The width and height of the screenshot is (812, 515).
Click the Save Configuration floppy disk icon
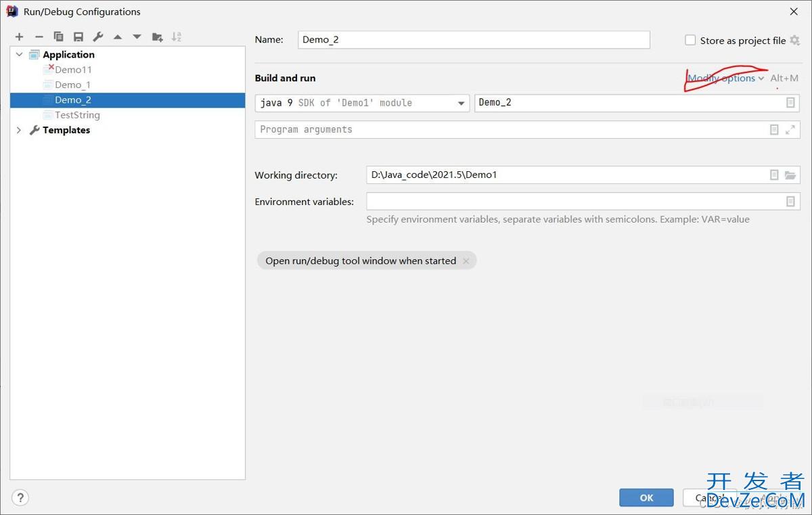pyautogui.click(x=78, y=37)
